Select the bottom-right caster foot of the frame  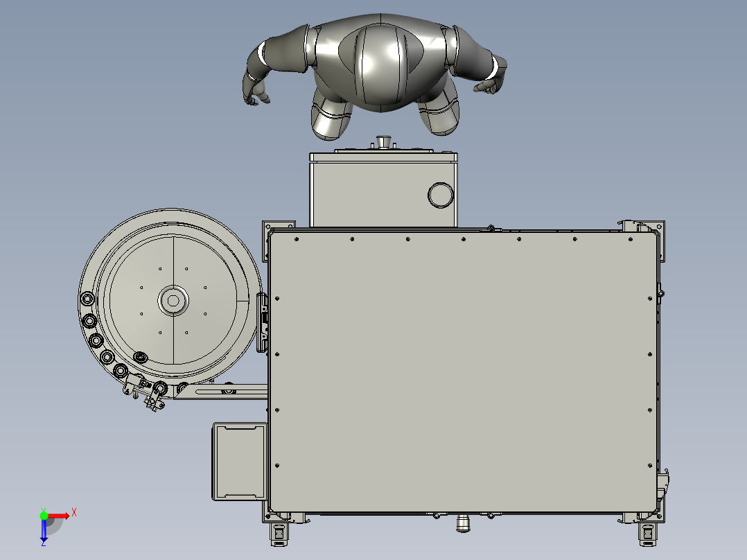[x=647, y=534]
